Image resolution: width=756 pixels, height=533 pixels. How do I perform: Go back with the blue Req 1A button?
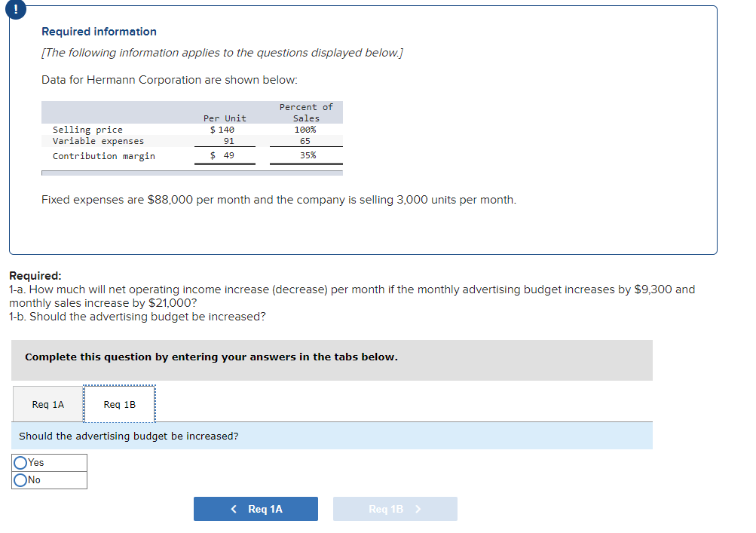click(256, 509)
